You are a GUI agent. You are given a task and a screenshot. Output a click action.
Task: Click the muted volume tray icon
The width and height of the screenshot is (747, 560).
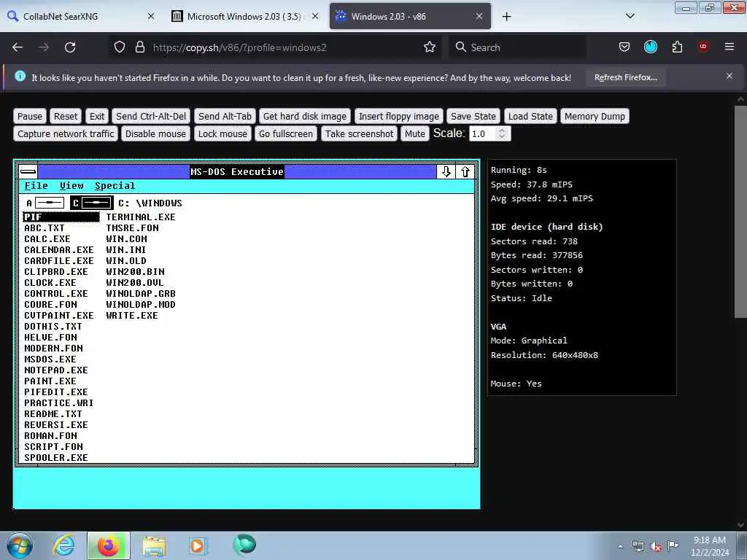(656, 547)
